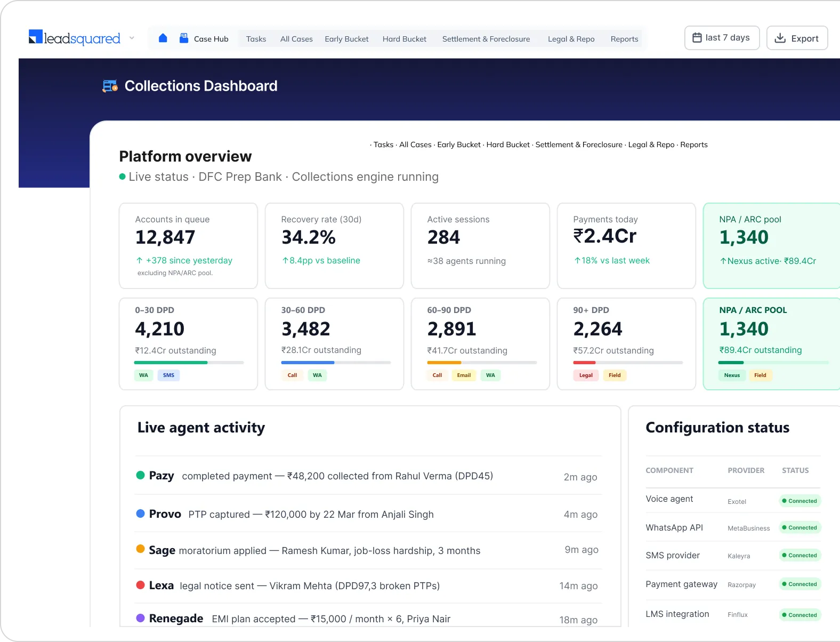Click the purple dot next to Renegade
Image resolution: width=840 pixels, height=642 pixels.
coord(140,618)
